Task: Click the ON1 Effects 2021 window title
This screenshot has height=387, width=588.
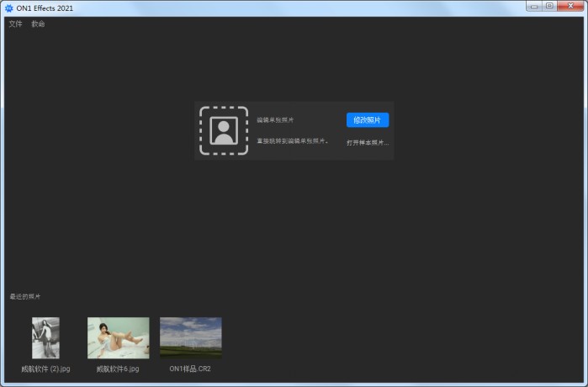Action: coord(47,8)
